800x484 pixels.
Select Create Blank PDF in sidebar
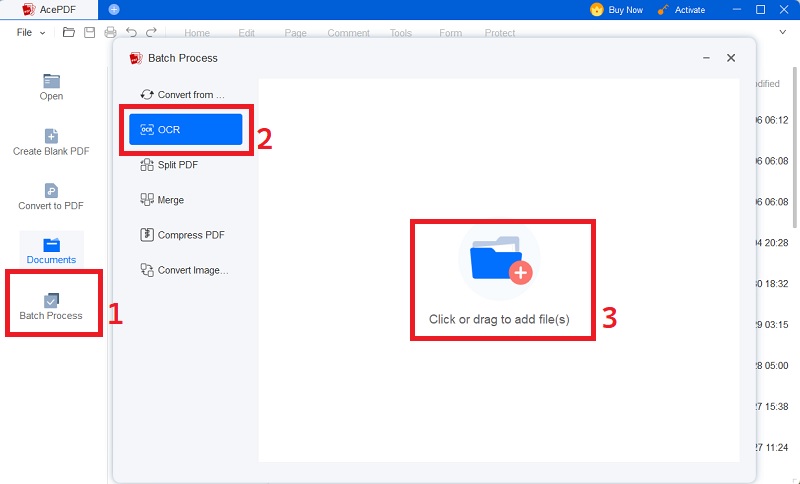coord(51,142)
